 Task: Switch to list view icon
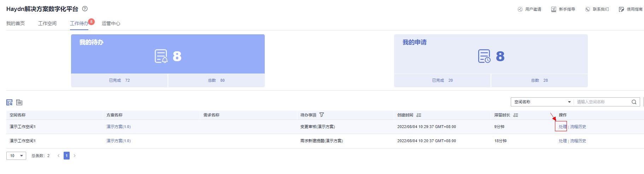click(x=19, y=102)
